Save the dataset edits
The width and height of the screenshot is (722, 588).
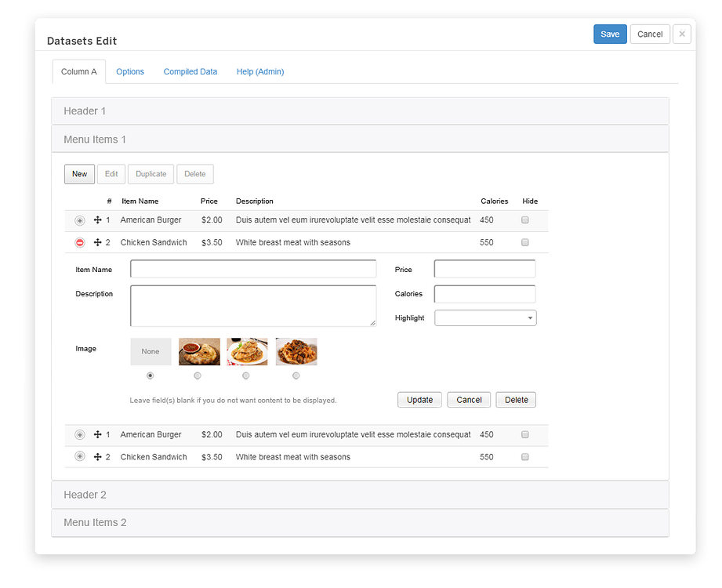point(610,34)
